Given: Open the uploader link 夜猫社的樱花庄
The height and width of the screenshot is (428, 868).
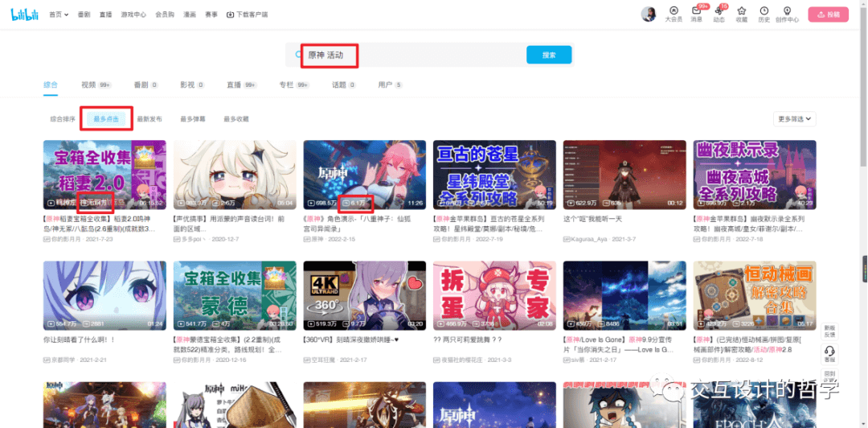Looking at the screenshot, I should [460, 360].
